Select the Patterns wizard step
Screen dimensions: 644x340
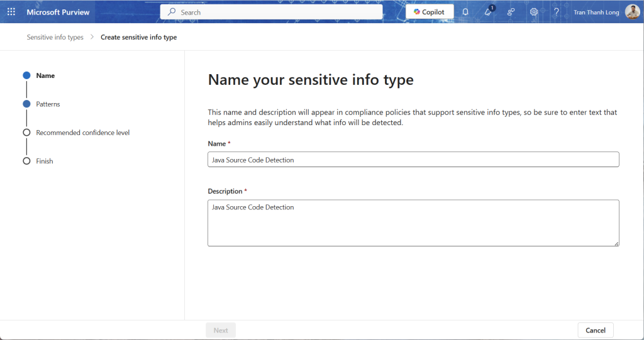point(48,104)
